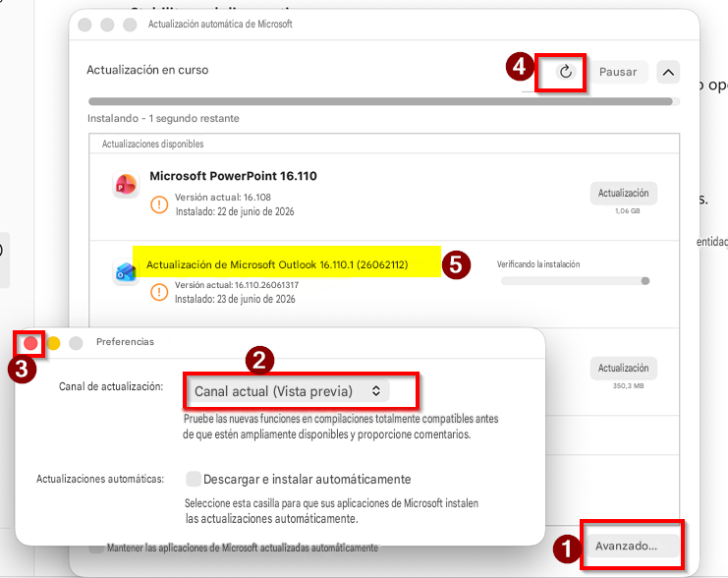Click the Outlook installation progress bar
This screenshot has height=578, width=728.
point(576,280)
